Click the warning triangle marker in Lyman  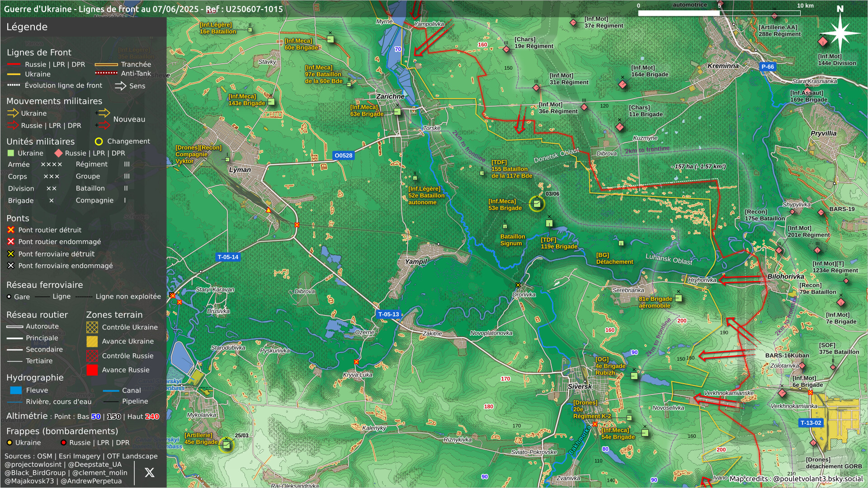click(269, 210)
